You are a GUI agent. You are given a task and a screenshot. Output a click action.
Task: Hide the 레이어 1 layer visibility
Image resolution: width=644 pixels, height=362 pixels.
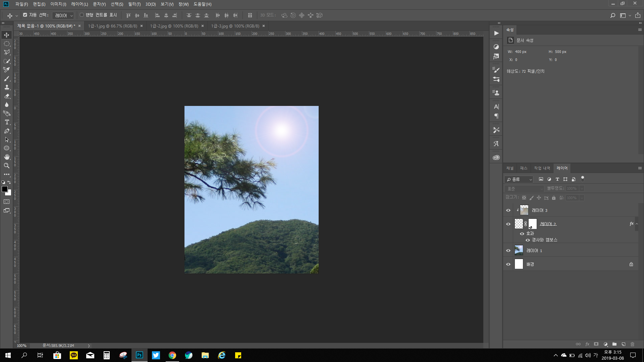(508, 251)
